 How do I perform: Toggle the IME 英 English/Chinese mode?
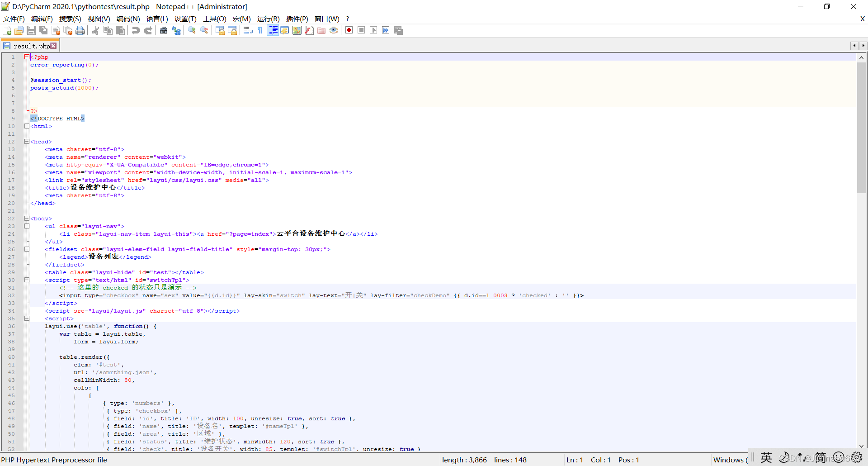tap(766, 457)
